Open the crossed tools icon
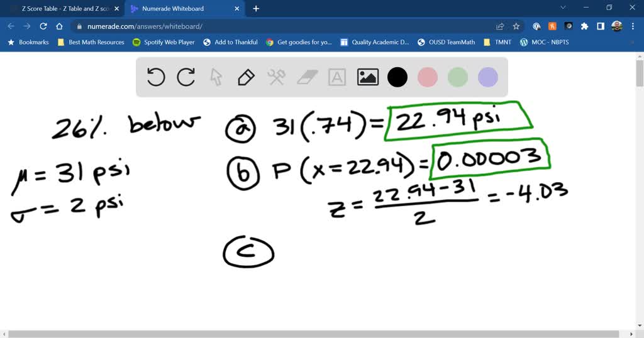Viewport: 644px width, 338px height. pos(277,77)
